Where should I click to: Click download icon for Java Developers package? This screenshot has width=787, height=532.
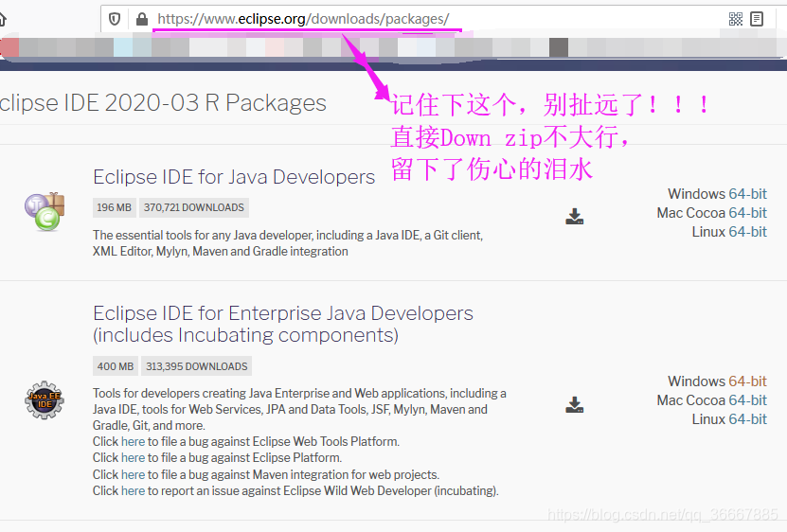tap(574, 217)
